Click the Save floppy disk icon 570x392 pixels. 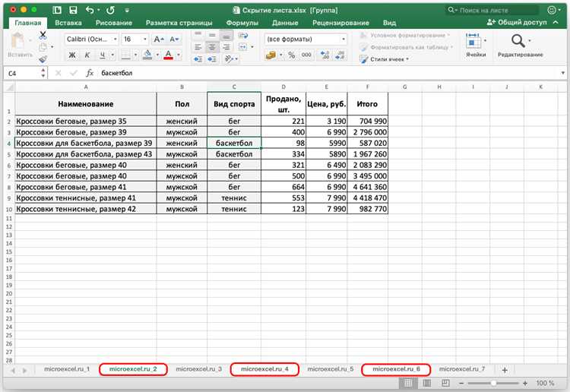coord(73,10)
